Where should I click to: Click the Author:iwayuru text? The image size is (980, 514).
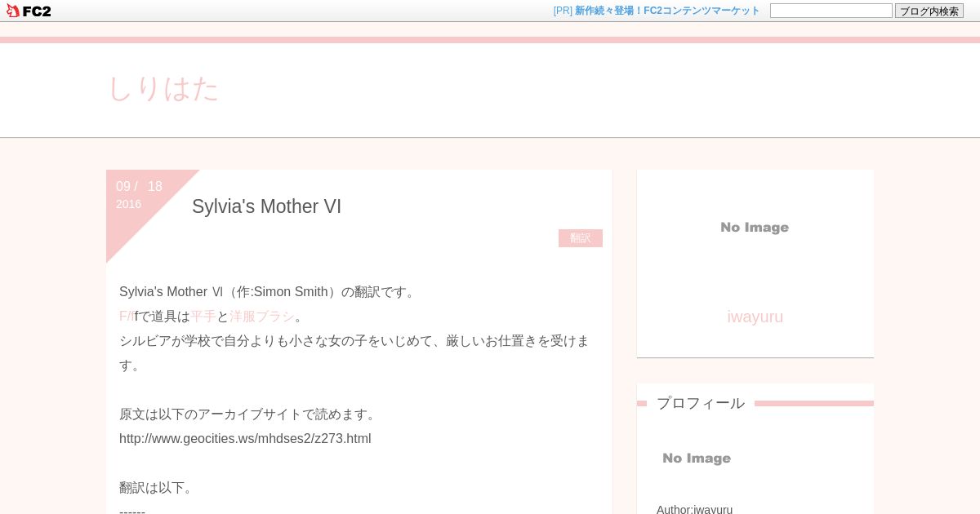(x=694, y=509)
